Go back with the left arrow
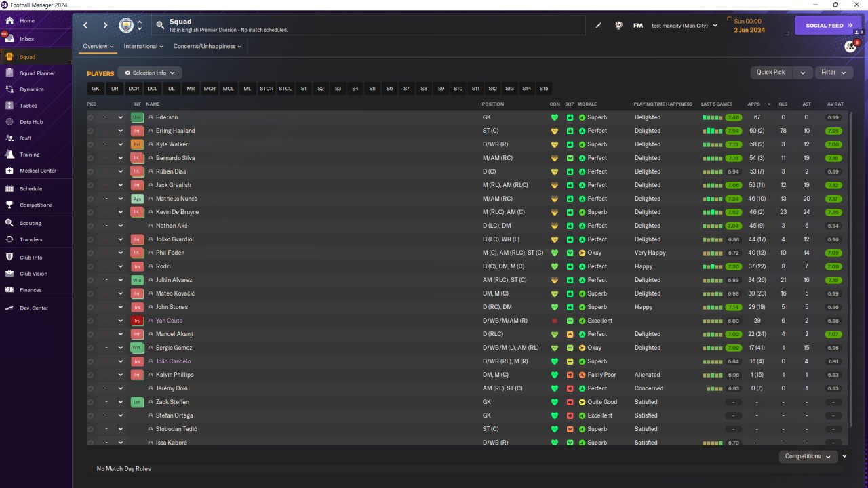This screenshot has width=868, height=488. pos(85,26)
